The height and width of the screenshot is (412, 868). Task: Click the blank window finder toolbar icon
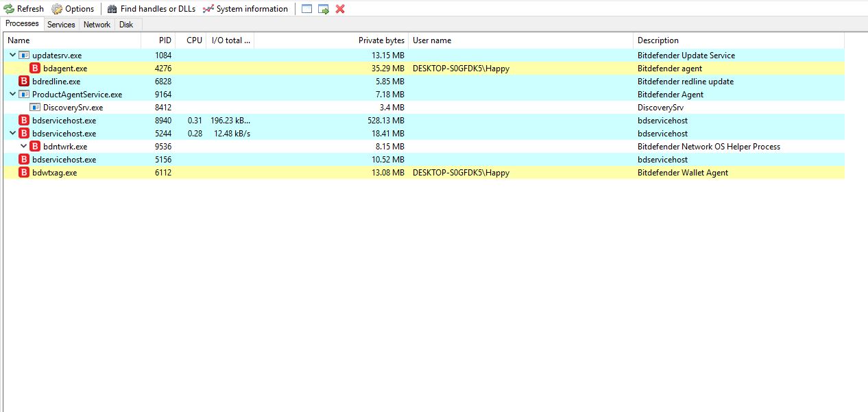[306, 9]
